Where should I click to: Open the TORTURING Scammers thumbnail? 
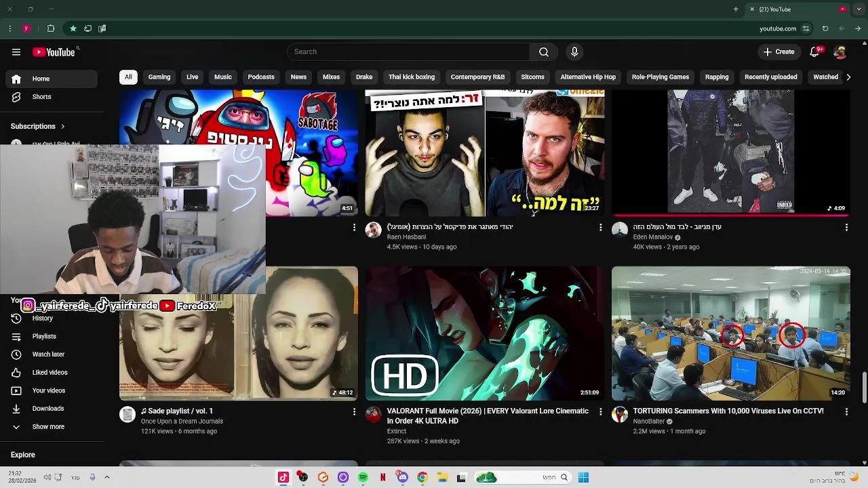(731, 333)
